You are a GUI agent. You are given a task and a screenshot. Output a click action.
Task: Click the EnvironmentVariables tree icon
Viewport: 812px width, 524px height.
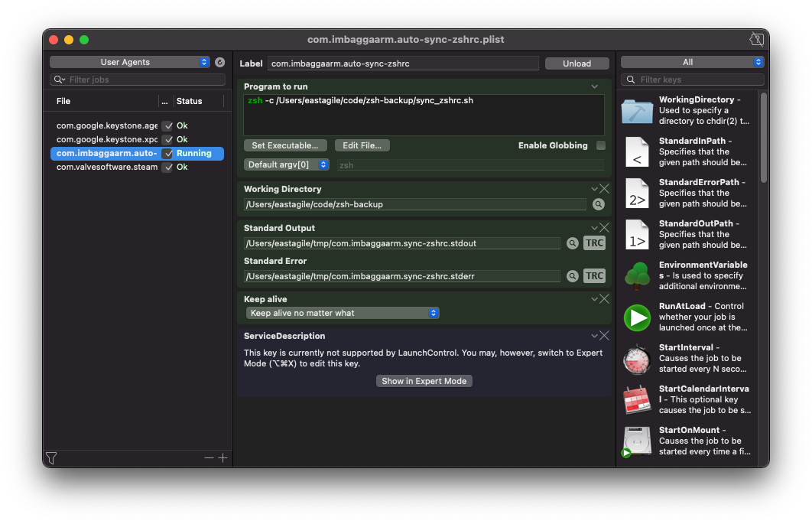pos(637,277)
